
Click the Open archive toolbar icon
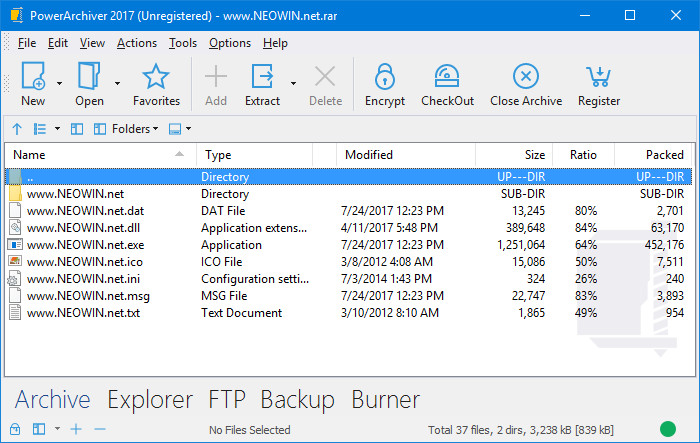pyautogui.click(x=89, y=76)
